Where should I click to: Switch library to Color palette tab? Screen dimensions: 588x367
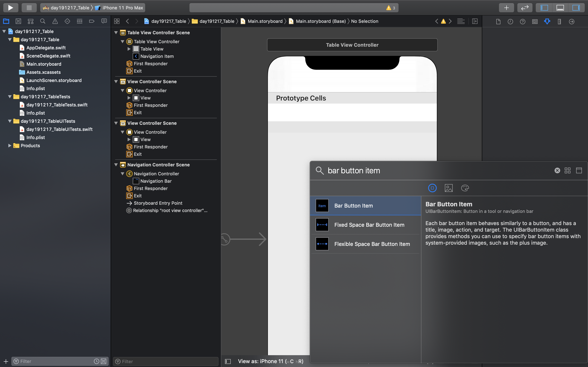(x=465, y=188)
